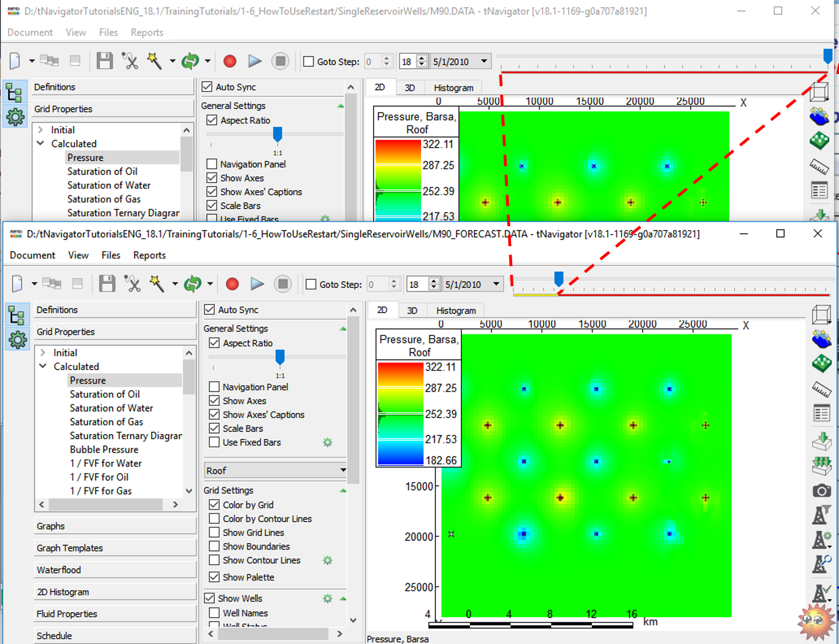Click the new document icon in M90_FORECAST window
This screenshot has height=644, width=839.
click(17, 284)
